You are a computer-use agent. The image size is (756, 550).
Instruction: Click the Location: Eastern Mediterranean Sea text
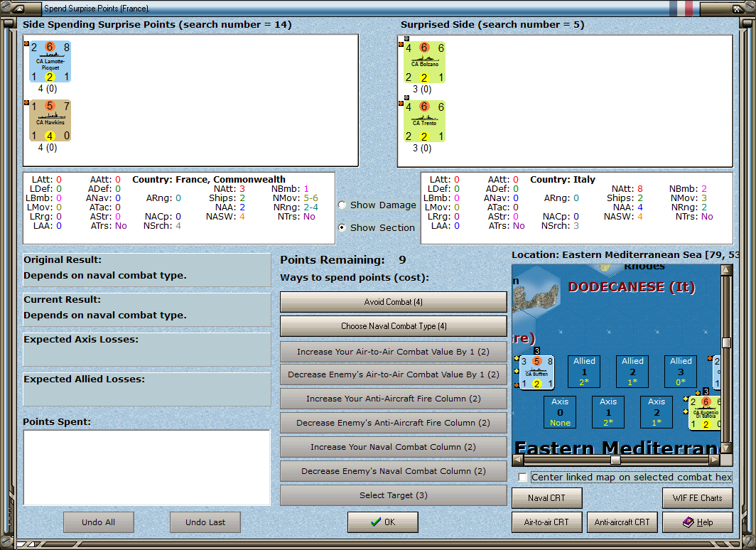click(625, 255)
